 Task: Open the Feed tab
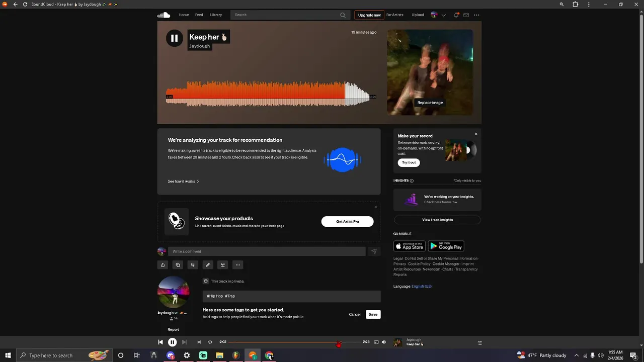click(x=199, y=15)
